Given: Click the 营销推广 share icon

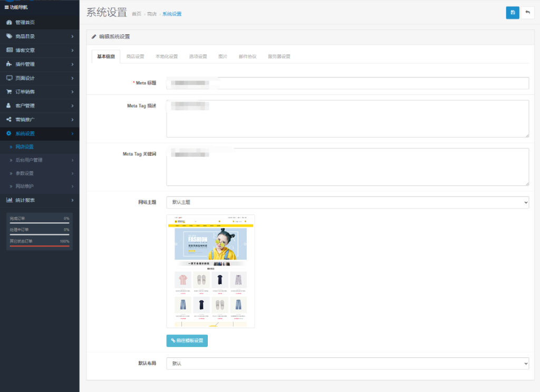Looking at the screenshot, I should pyautogui.click(x=9, y=119).
